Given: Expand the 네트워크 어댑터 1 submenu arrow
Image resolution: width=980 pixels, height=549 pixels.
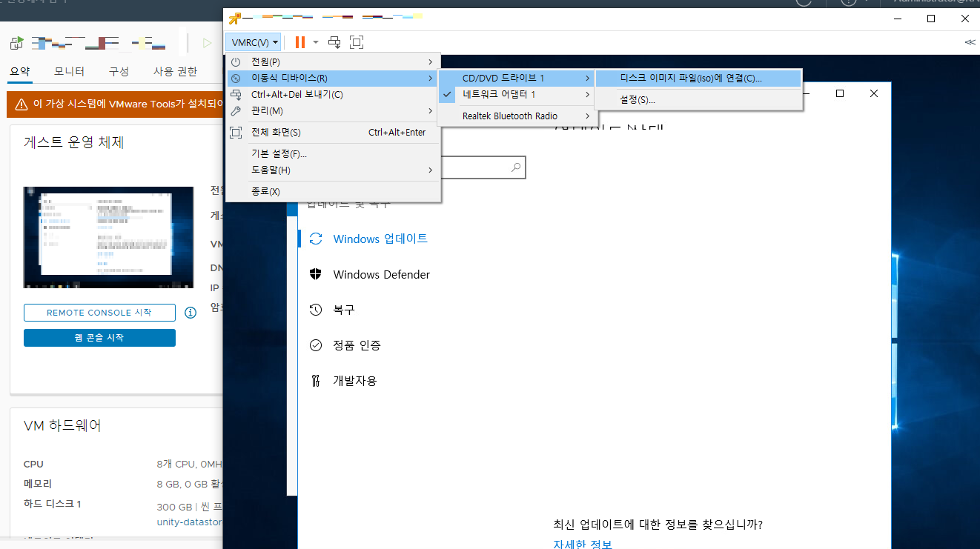Looking at the screenshot, I should pyautogui.click(x=587, y=95).
